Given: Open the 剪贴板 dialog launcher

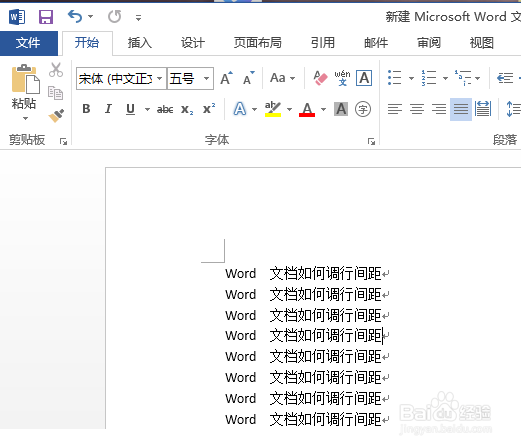Looking at the screenshot, I should pyautogui.click(x=63, y=142).
